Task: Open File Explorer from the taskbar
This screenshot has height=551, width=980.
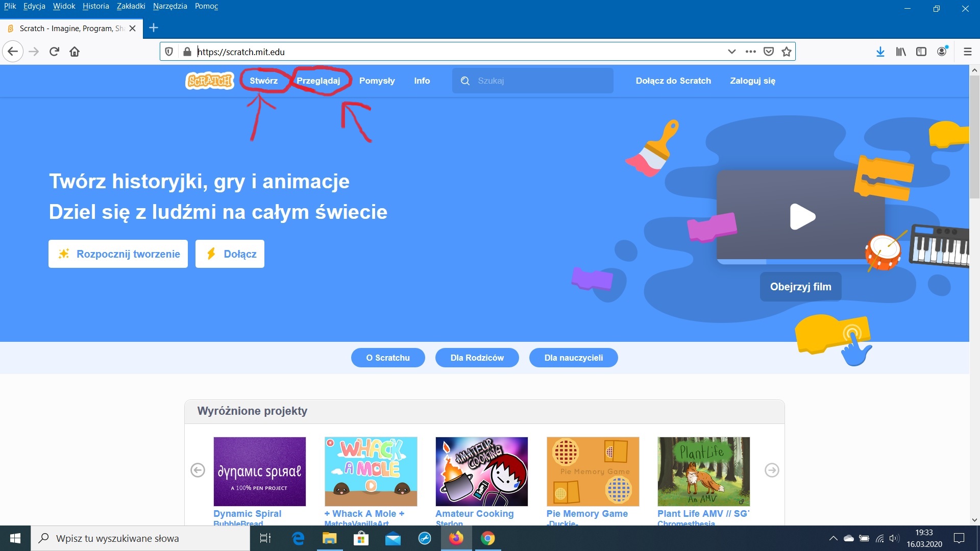Action: point(330,538)
